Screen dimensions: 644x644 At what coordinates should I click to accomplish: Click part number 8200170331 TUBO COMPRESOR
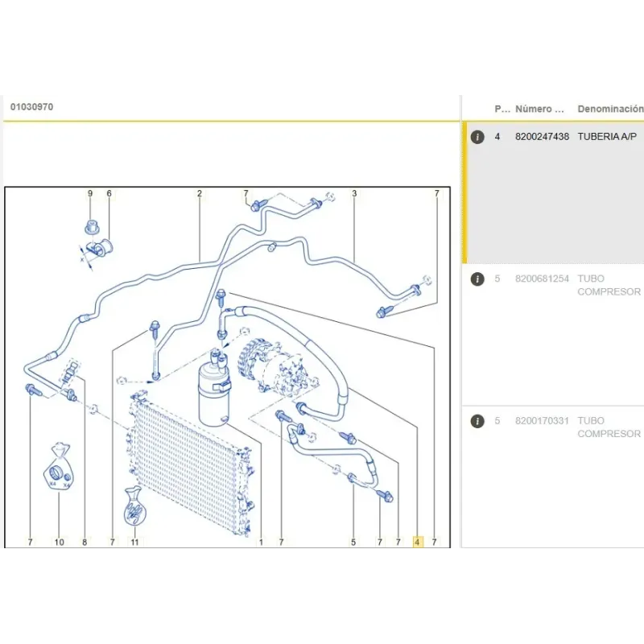click(542, 421)
